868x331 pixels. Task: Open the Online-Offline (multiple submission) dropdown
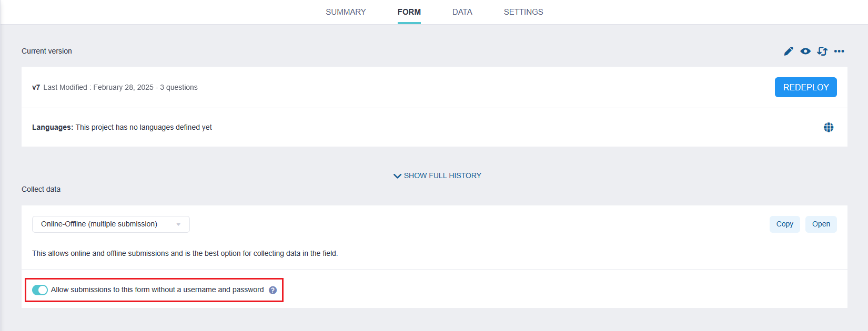coord(110,224)
